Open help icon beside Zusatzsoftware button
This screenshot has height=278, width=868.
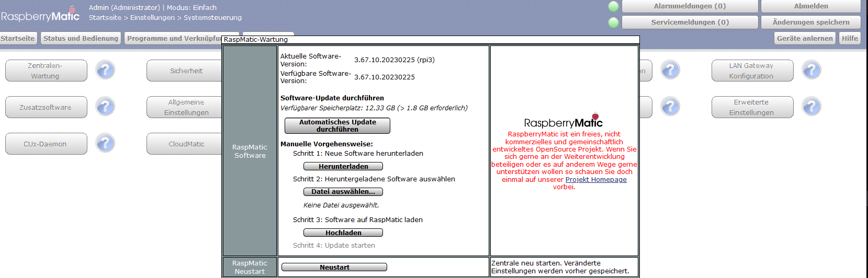click(x=105, y=107)
